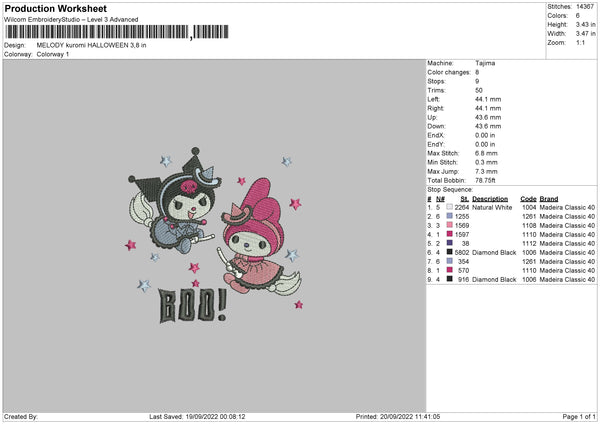Screen dimensions: 600x424
Task: Click the Brand column header
Action: click(549, 199)
